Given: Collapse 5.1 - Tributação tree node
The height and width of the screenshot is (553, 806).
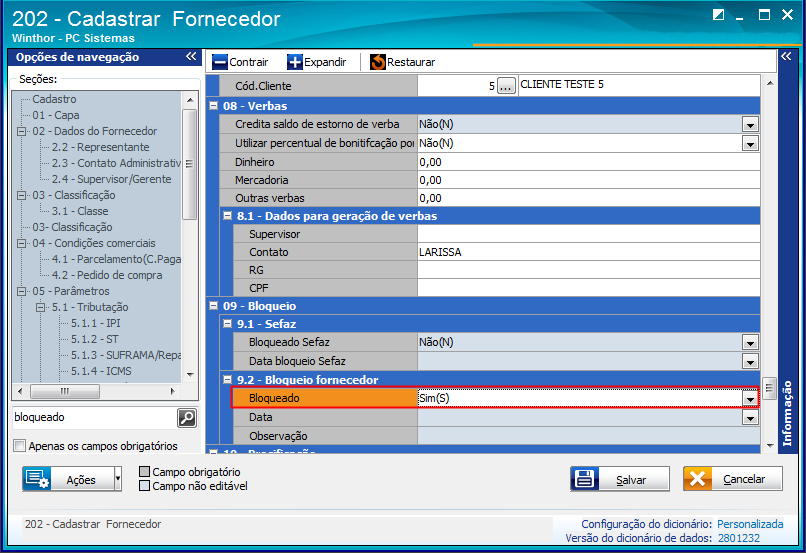Looking at the screenshot, I should (x=41, y=307).
